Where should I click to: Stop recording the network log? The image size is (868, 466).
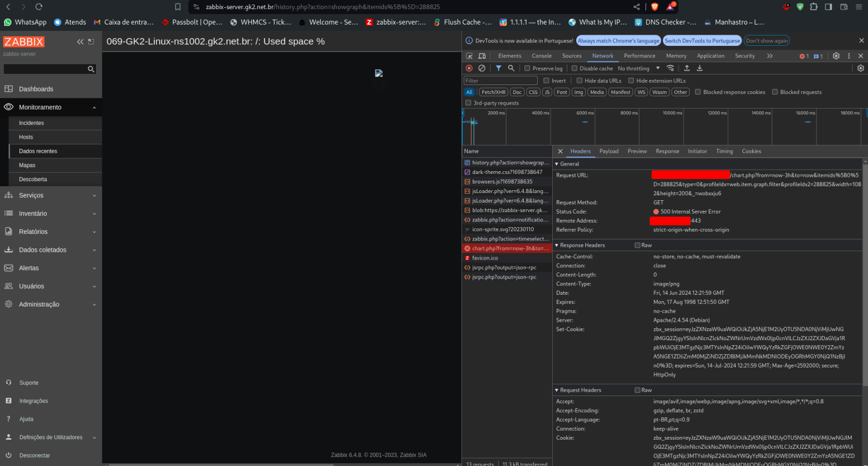tap(469, 68)
